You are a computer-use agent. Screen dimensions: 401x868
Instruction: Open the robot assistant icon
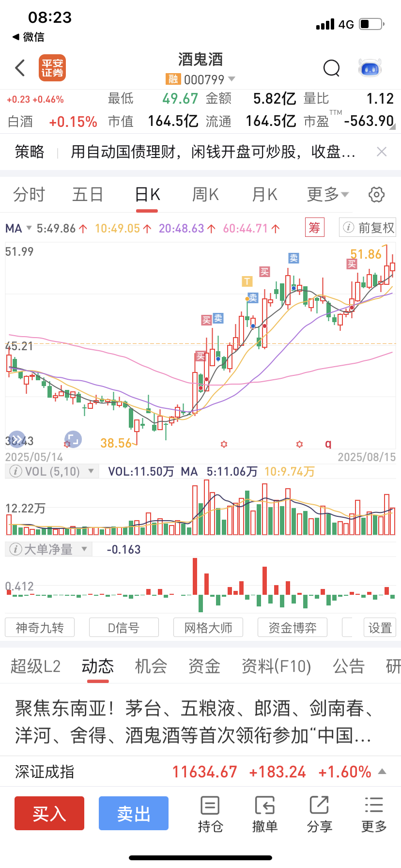click(x=370, y=68)
